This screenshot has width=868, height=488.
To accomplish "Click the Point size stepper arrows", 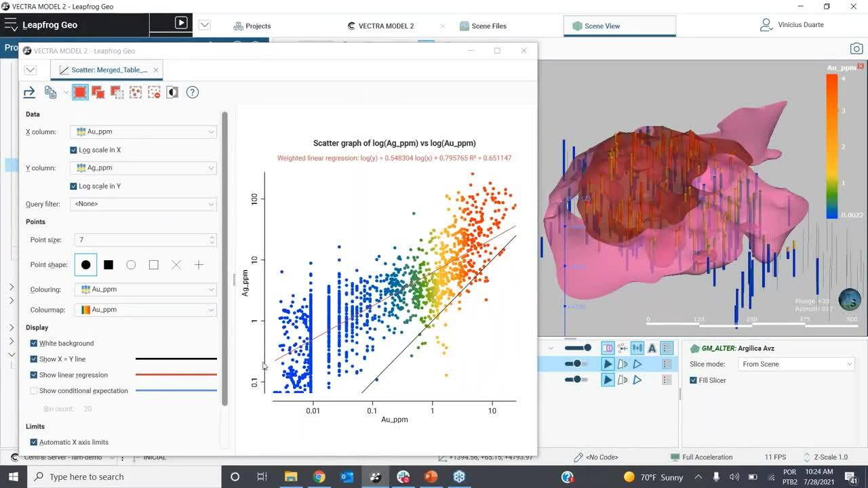I will (212, 240).
